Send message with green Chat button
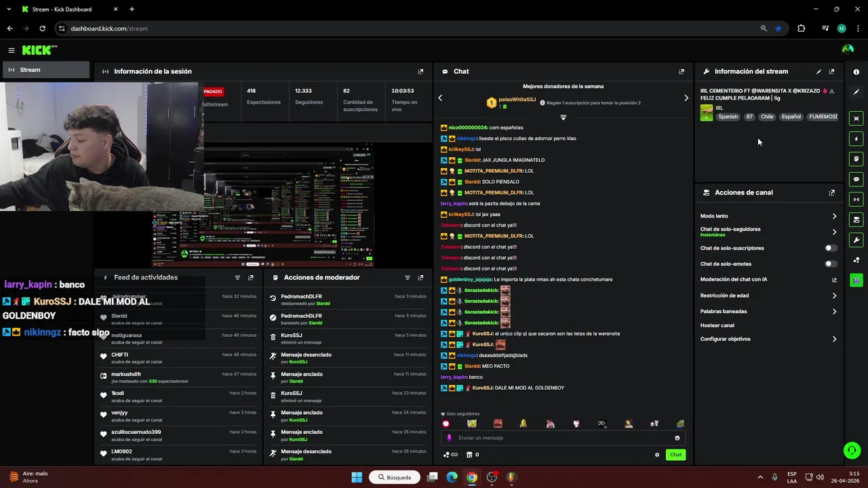This screenshot has height=488, width=868. tap(675, 455)
